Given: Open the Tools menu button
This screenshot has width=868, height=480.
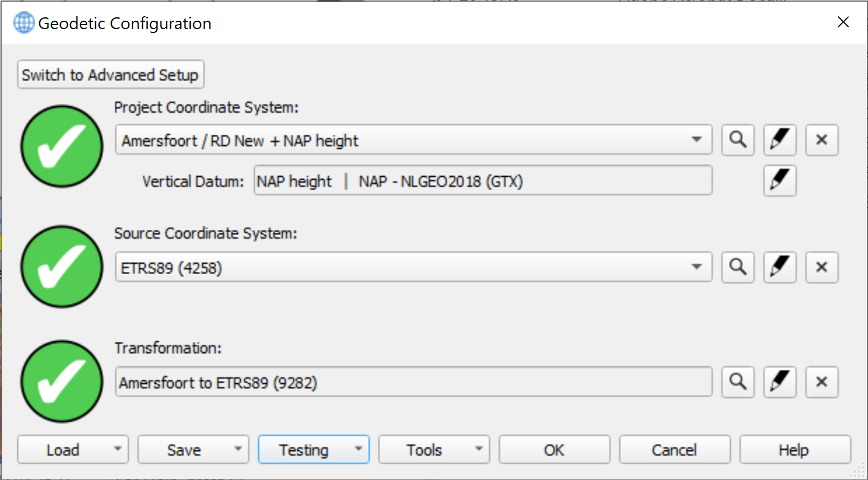Looking at the screenshot, I should pos(433,450).
